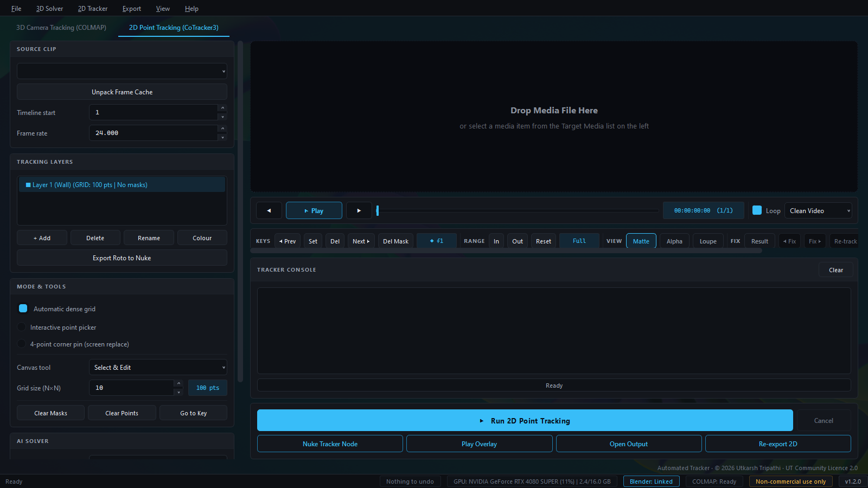Open the 2D Tracker menu
The image size is (868, 488).
[x=93, y=9]
